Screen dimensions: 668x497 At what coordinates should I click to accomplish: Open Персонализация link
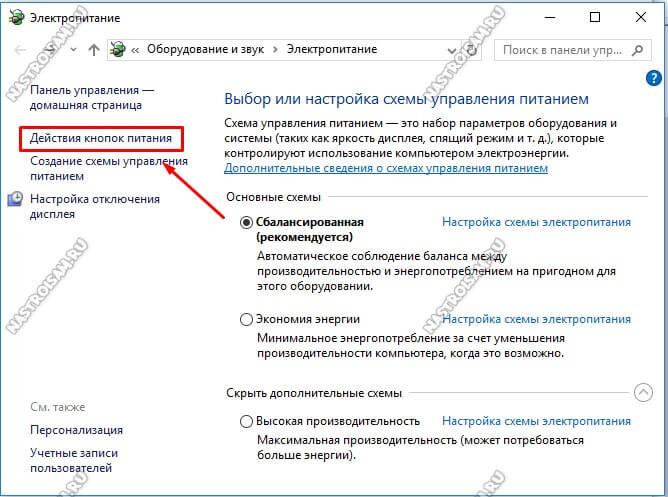coord(76,430)
